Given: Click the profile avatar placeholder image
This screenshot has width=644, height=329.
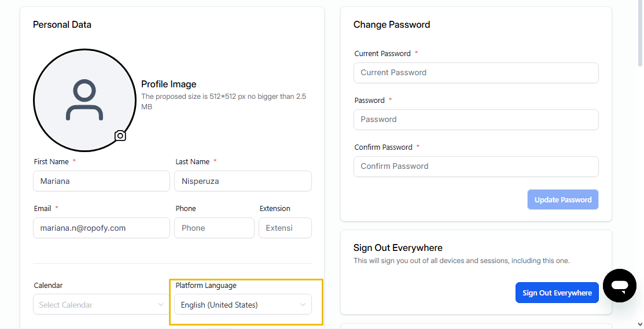Looking at the screenshot, I should coord(84,100).
